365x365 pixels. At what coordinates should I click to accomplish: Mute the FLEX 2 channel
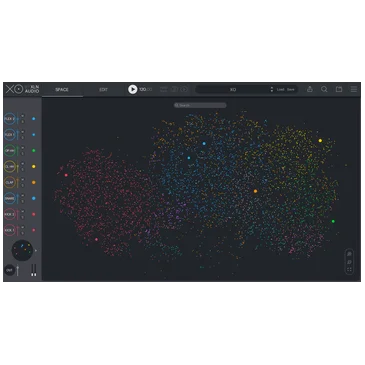pyautogui.click(x=23, y=116)
